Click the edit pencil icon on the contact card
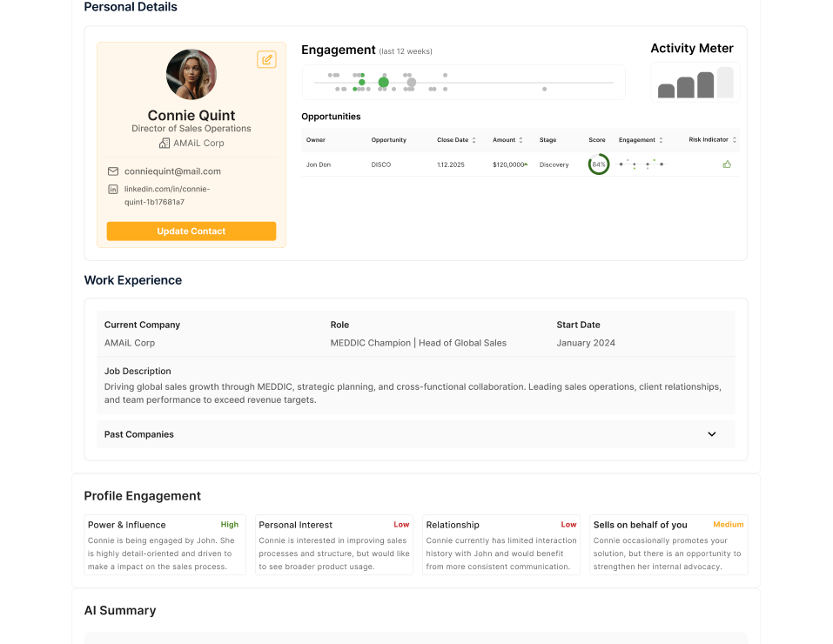 pyautogui.click(x=266, y=59)
